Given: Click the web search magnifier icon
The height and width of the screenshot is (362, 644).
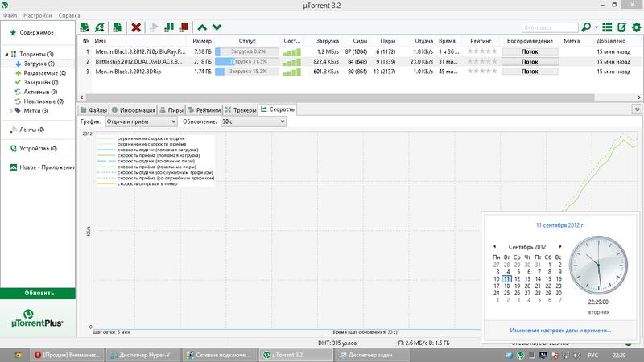Looking at the screenshot, I should 586,27.
